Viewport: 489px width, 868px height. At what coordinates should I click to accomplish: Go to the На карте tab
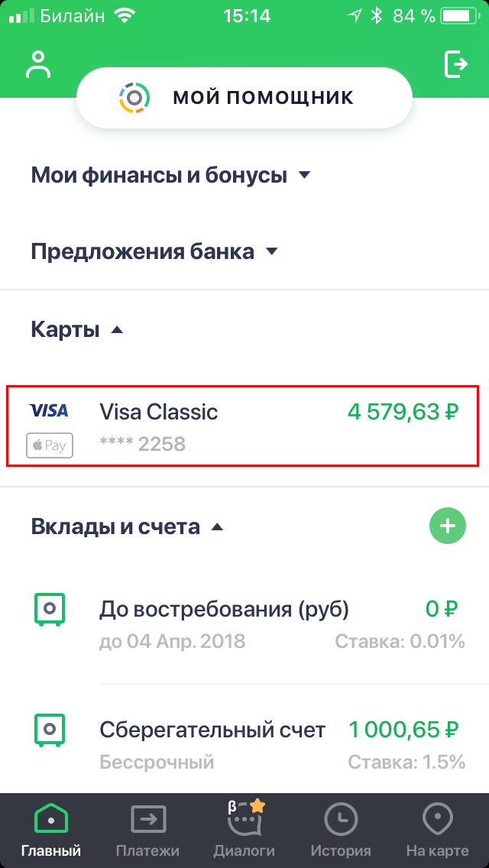(x=438, y=830)
